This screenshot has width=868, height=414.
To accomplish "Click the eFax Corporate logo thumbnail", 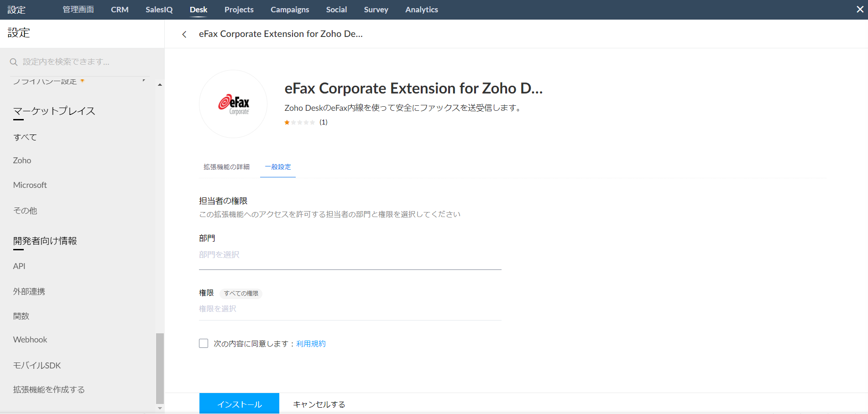I will [233, 104].
